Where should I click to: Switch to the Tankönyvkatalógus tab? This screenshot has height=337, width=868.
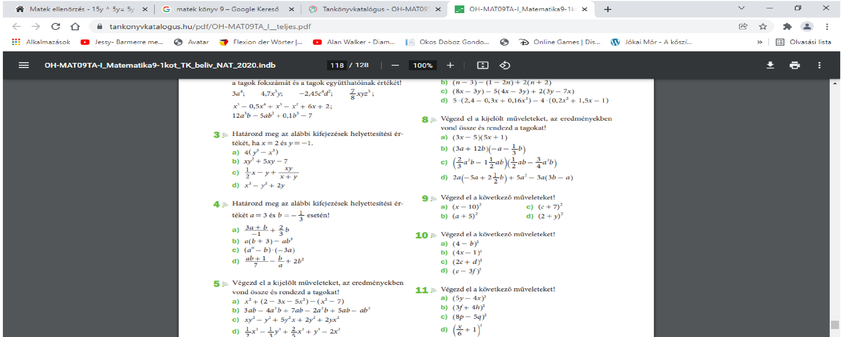tap(374, 9)
